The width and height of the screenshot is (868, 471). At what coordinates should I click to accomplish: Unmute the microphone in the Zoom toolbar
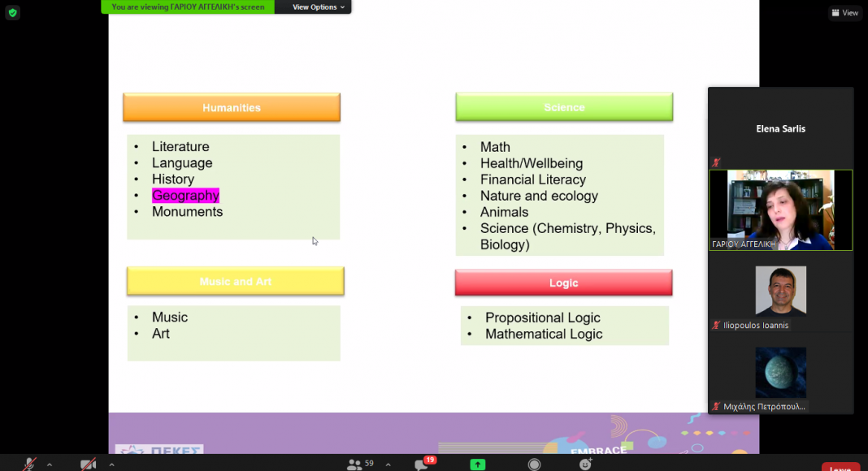(29, 465)
